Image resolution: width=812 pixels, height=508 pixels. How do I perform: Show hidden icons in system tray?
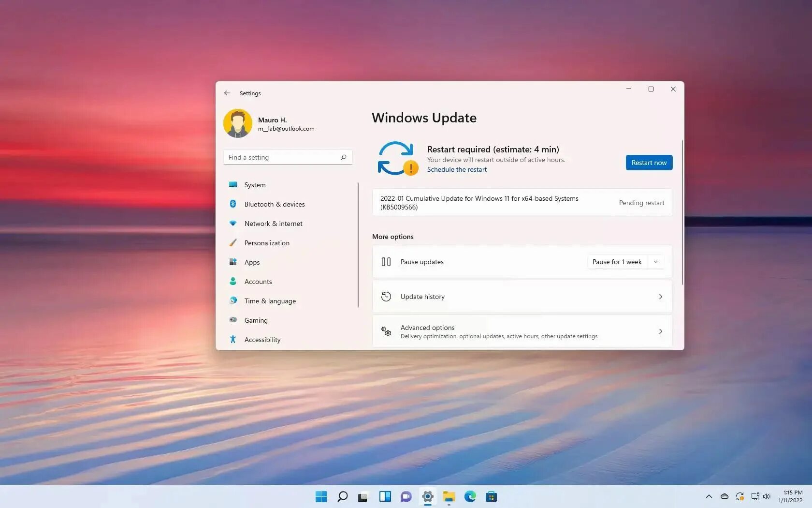click(709, 496)
